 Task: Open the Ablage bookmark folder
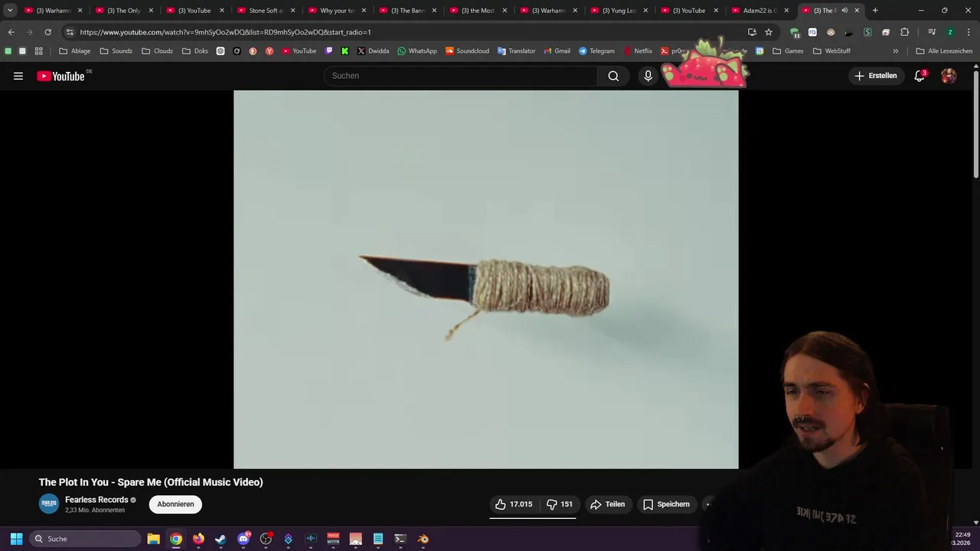pos(74,51)
